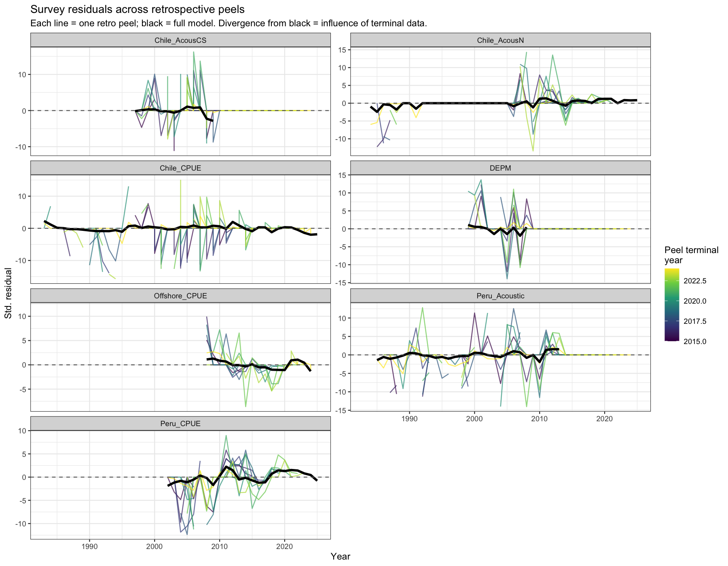Screen dimensions: 728x566
Task: Click the viridis color bar legend
Action: [x=672, y=305]
